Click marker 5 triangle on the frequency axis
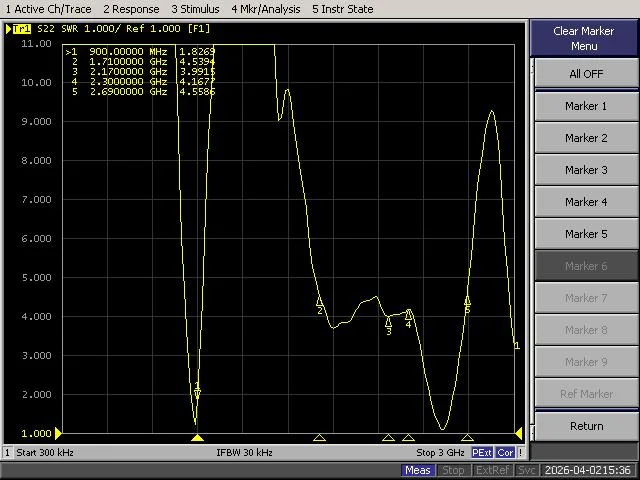 tap(467, 438)
